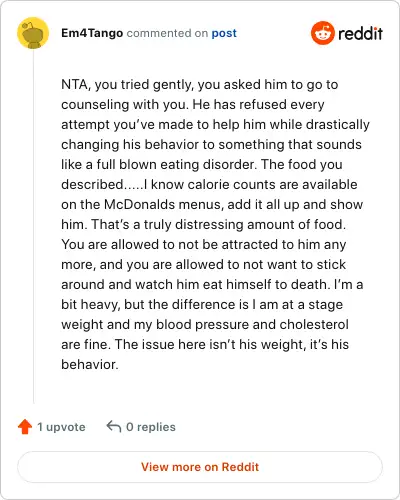This screenshot has height=500, width=400.
Task: Click the comment's opening word "NTA"
Action: (x=75, y=85)
